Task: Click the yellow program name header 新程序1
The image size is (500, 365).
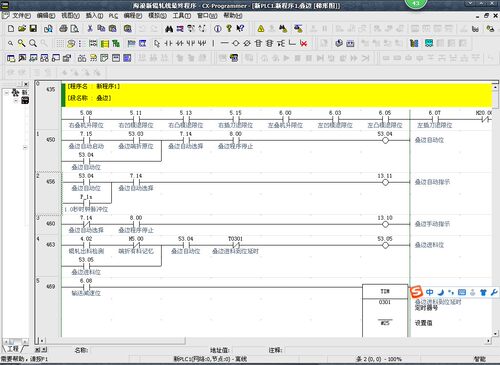Action: (93, 86)
